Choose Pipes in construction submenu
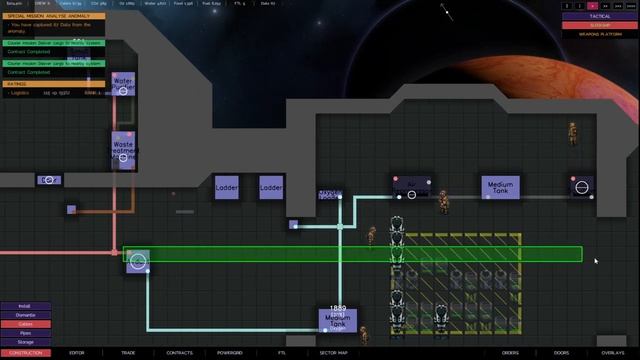The height and width of the screenshot is (360, 640). (26, 333)
